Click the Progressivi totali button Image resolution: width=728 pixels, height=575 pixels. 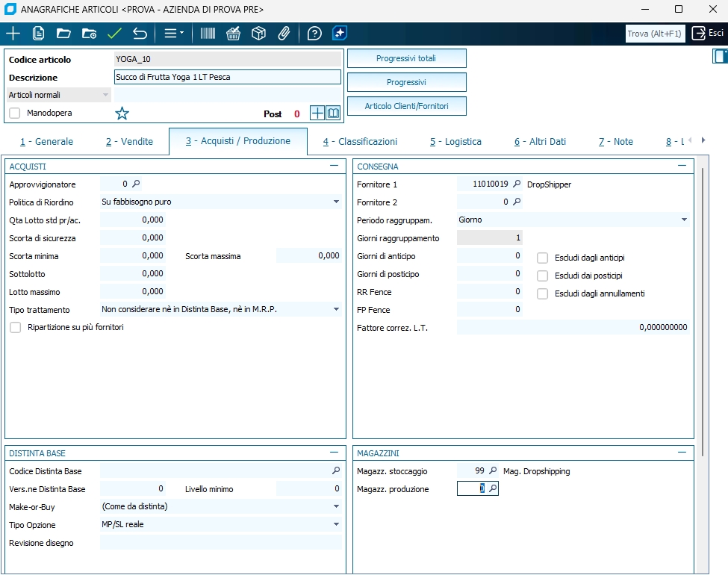[x=406, y=58]
